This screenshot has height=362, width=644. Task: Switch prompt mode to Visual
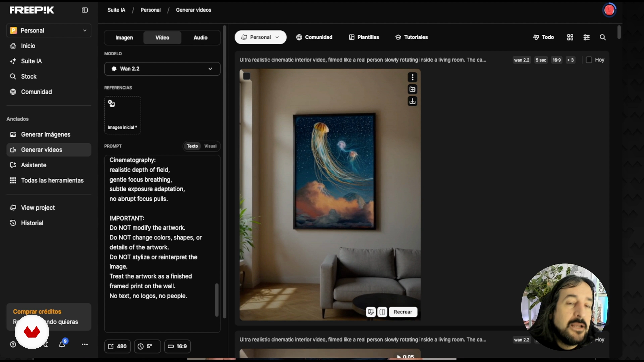[x=210, y=146]
